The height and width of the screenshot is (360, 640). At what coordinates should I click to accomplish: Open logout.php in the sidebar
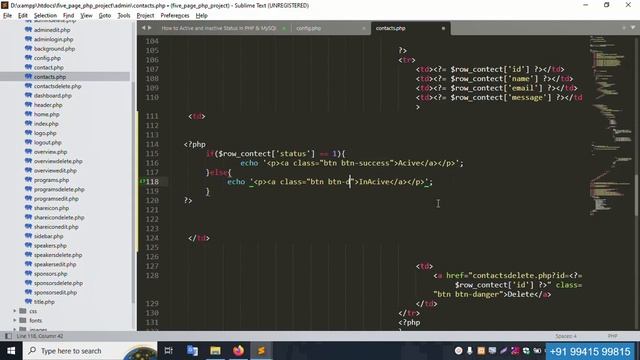pos(48,142)
